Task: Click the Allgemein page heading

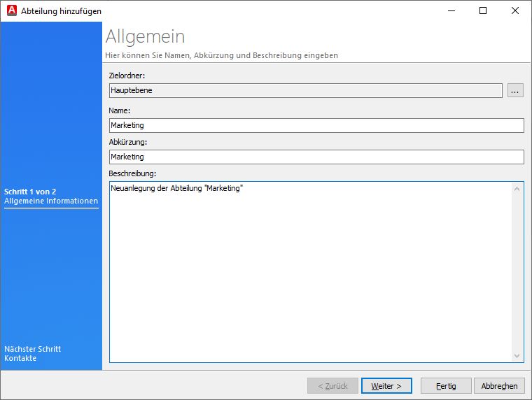Action: click(145, 37)
